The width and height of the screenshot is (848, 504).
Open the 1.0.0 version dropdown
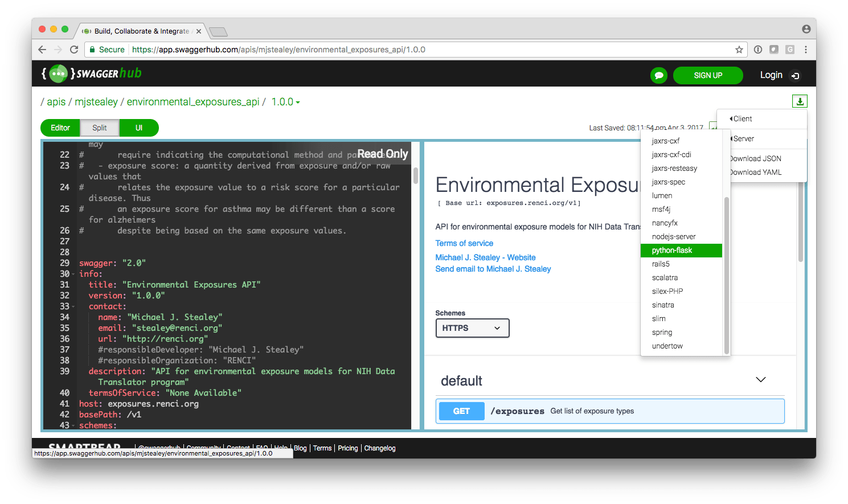[285, 102]
